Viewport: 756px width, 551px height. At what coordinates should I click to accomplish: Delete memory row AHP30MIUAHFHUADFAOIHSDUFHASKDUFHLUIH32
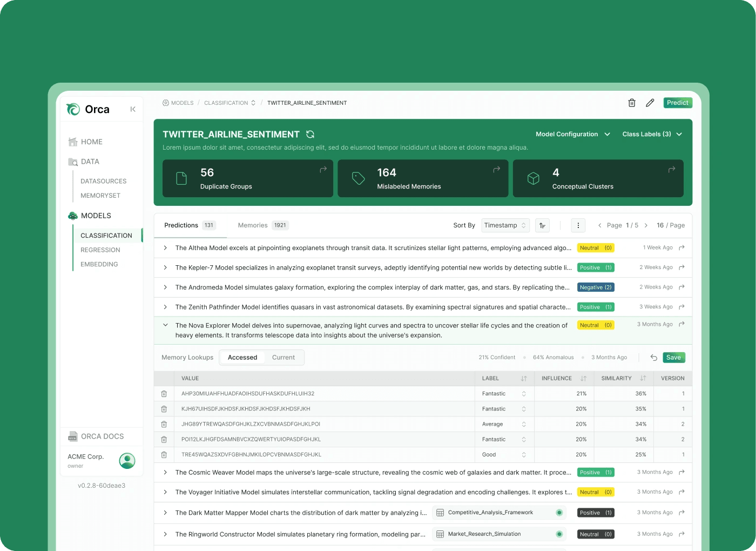(x=164, y=394)
